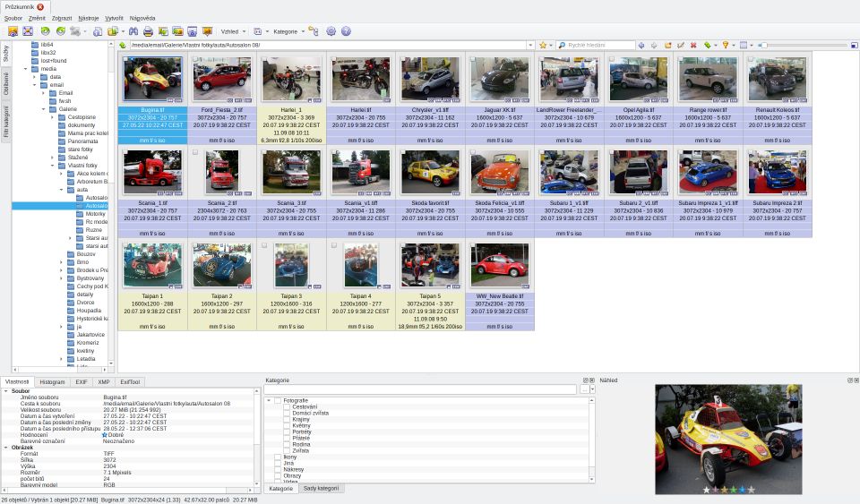Viewport: 860px width, 504px height.
Task: Click the first star in the preview rating
Action: 707,490
